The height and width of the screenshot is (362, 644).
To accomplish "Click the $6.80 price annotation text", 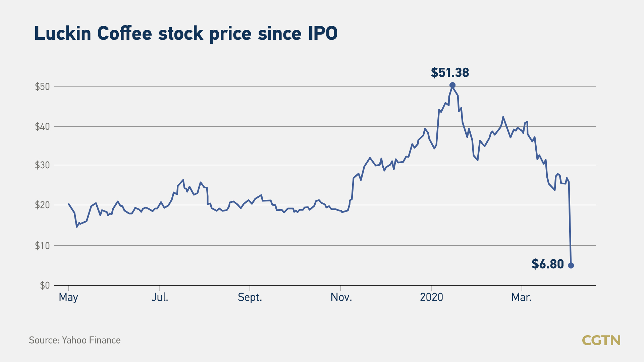I will pos(547,264).
